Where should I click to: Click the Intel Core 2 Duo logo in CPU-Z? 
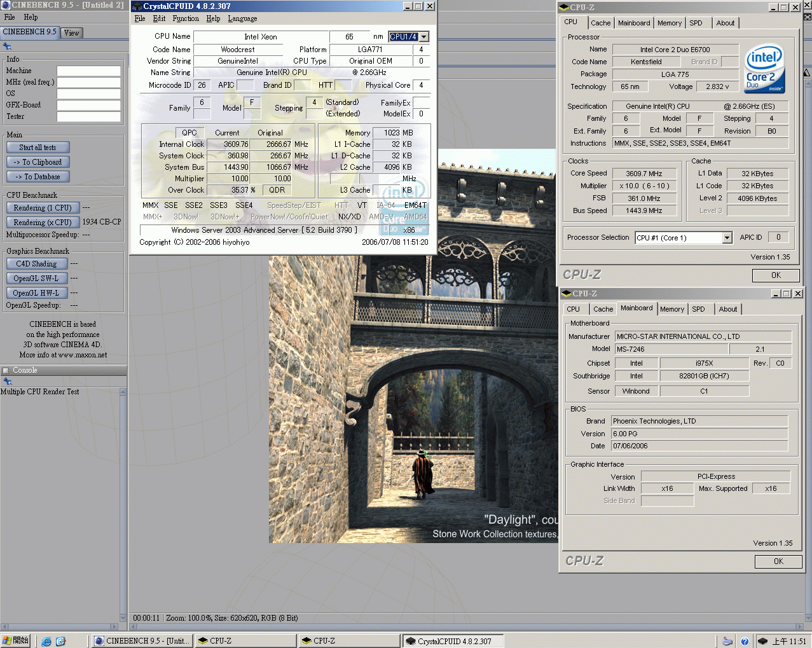point(764,69)
